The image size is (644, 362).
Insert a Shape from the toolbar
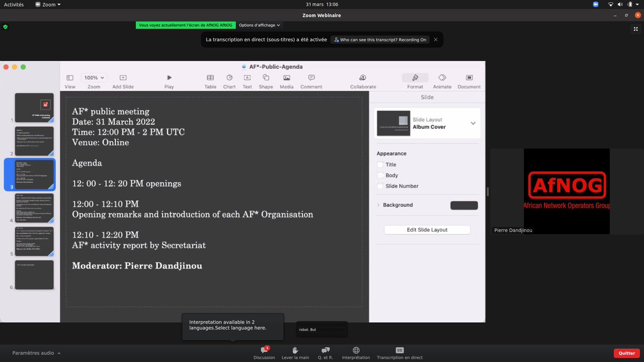point(266,78)
